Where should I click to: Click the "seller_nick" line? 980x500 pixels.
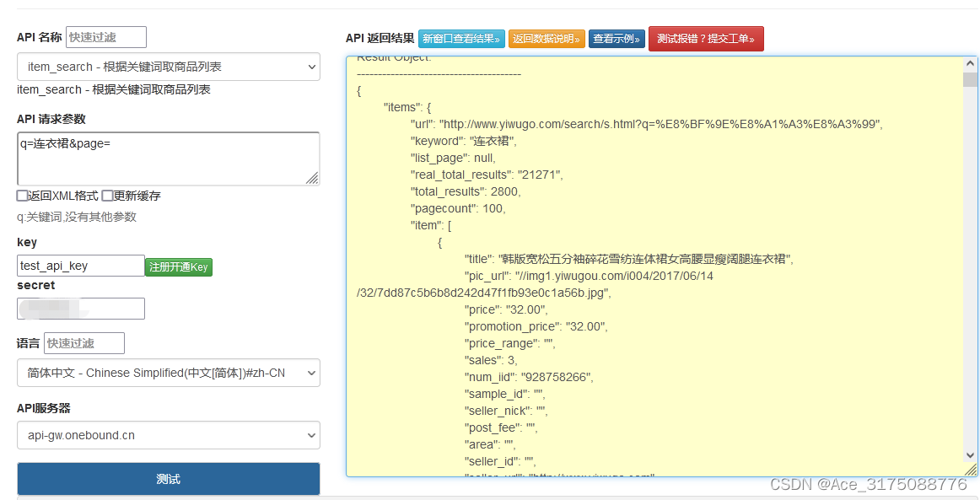coord(506,411)
